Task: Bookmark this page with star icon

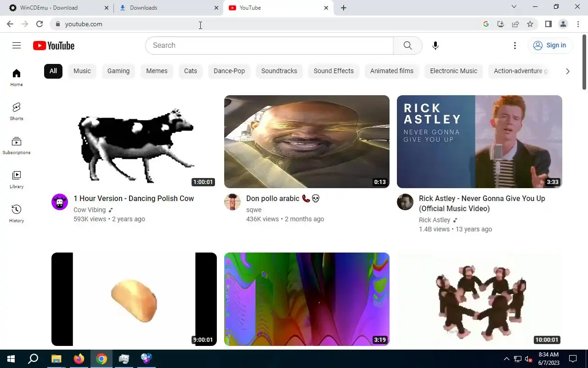Action: pos(530,24)
